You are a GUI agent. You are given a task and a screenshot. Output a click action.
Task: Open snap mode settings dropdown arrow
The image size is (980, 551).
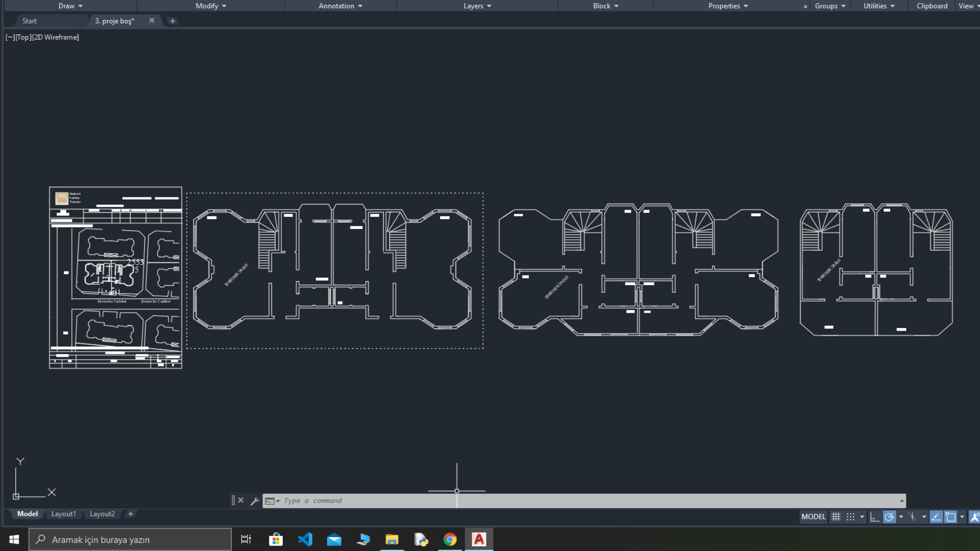[862, 517]
